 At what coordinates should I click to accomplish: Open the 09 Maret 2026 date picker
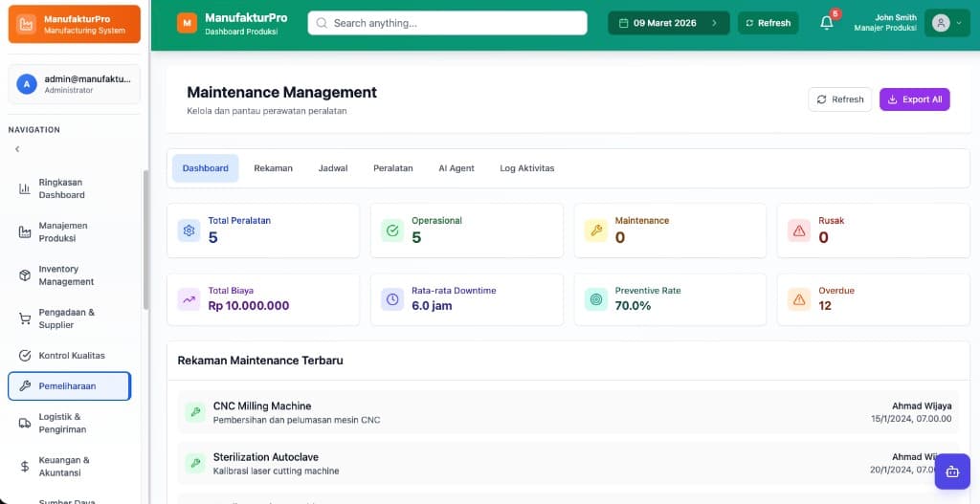(669, 23)
